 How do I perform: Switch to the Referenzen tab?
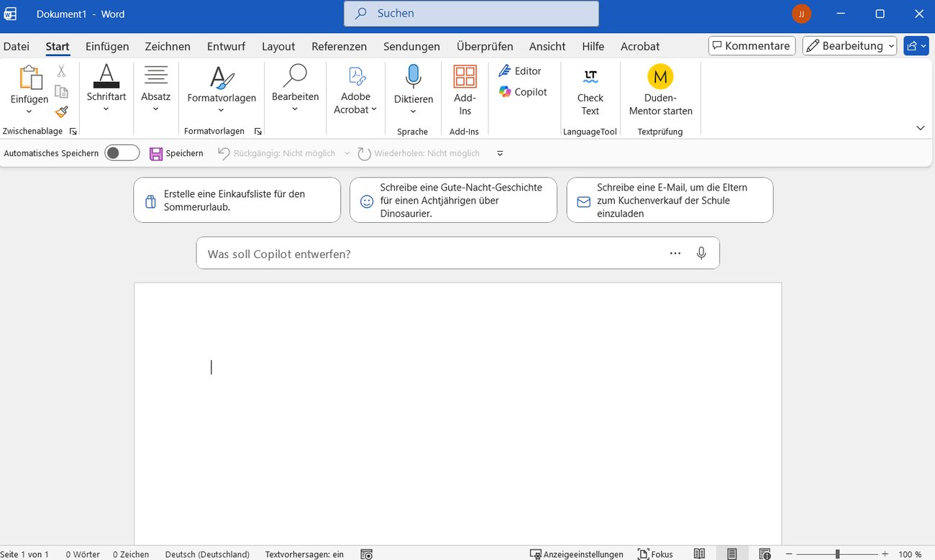click(x=339, y=46)
